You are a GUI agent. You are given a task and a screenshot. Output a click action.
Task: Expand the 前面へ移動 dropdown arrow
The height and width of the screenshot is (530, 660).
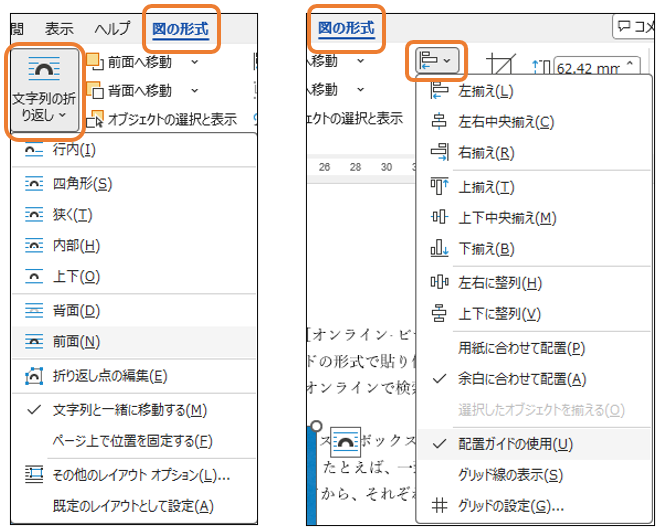(x=195, y=62)
